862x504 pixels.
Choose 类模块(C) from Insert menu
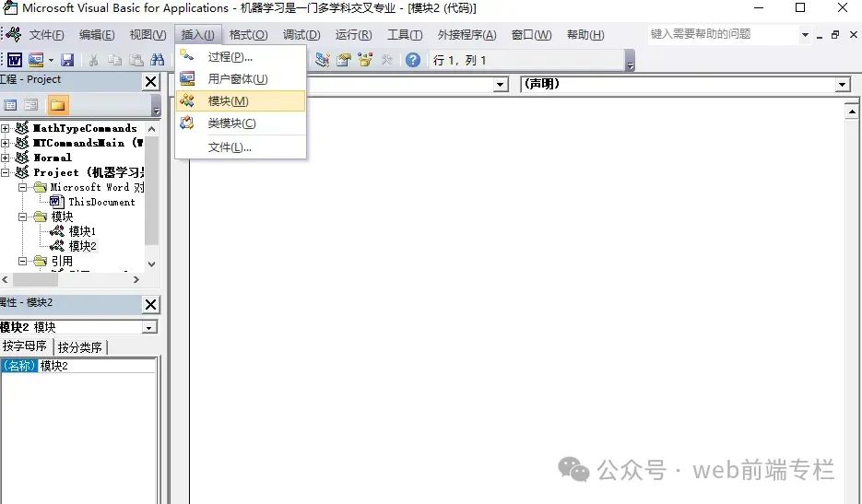click(241, 123)
